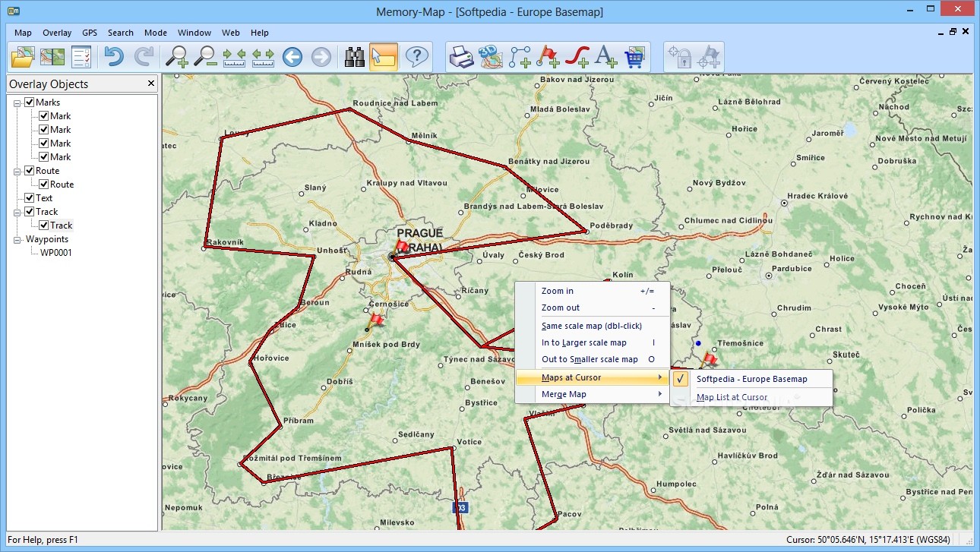This screenshot has height=552, width=980.
Task: Collapse the Waypoints tree node
Action: [17, 239]
